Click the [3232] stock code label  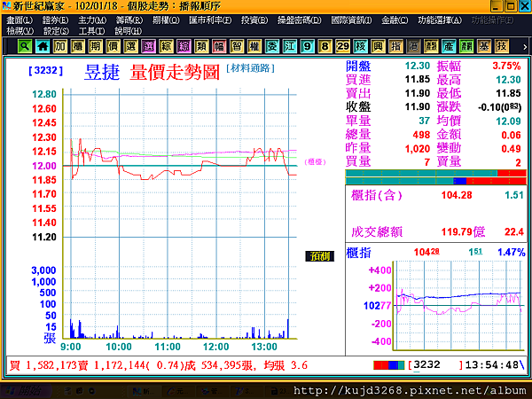coord(46,71)
